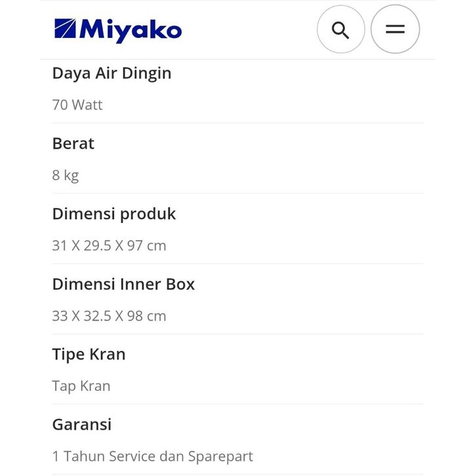The width and height of the screenshot is (476, 476).
Task: Click the 31 X 29.5 X 97 cm value
Action: point(109,246)
